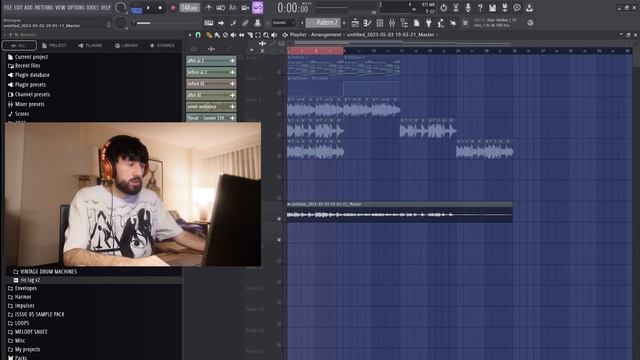
Task: Click the red Record button
Action: 173,8
